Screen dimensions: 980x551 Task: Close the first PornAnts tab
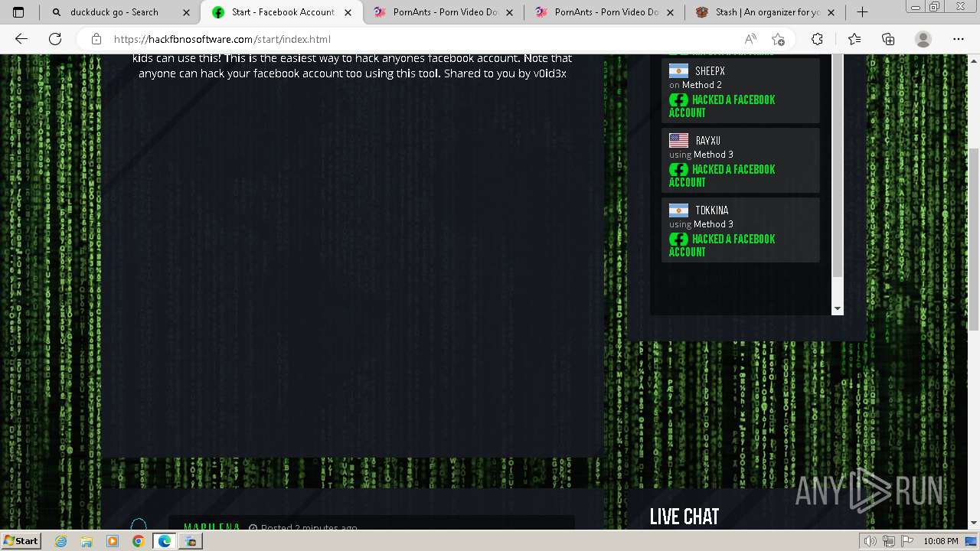click(509, 12)
